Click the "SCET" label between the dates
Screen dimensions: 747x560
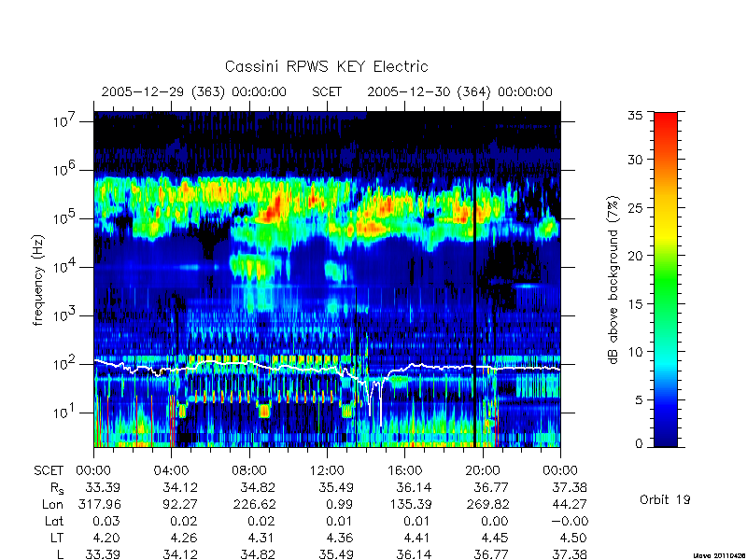click(x=327, y=91)
